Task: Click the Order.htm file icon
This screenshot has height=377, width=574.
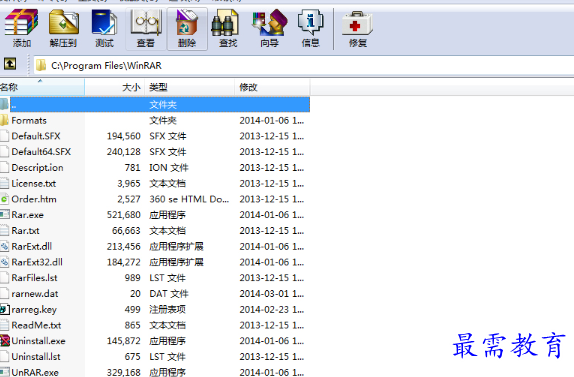Action: pos(4,199)
